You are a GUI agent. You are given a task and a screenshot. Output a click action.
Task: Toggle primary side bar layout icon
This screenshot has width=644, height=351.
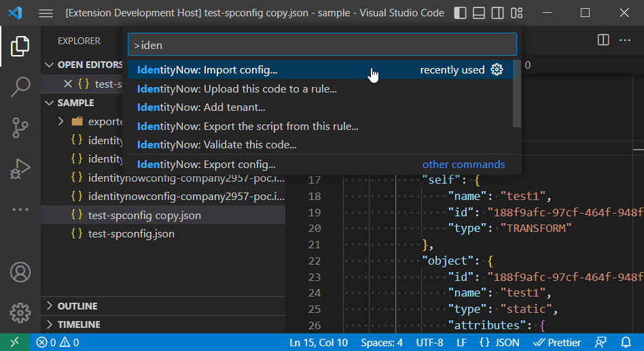(x=460, y=13)
